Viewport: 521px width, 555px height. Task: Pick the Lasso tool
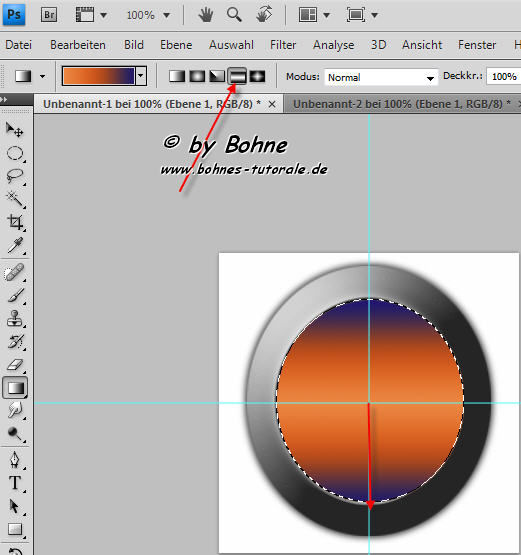pyautogui.click(x=15, y=176)
